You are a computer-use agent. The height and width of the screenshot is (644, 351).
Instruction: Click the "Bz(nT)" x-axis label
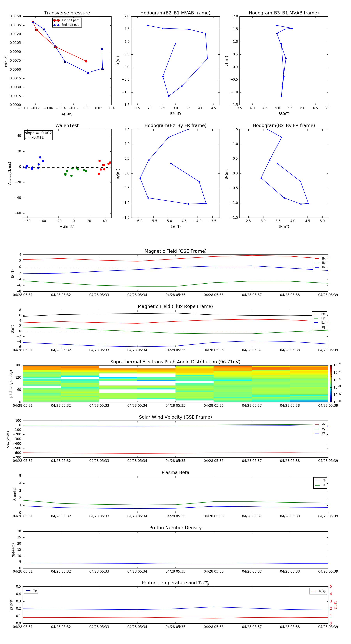tap(175, 227)
